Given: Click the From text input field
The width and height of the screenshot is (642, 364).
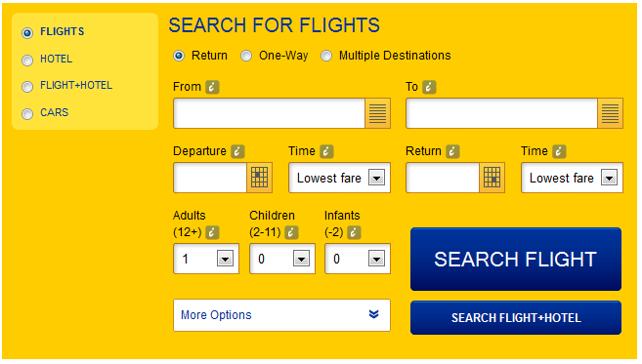Looking at the screenshot, I should (270, 113).
